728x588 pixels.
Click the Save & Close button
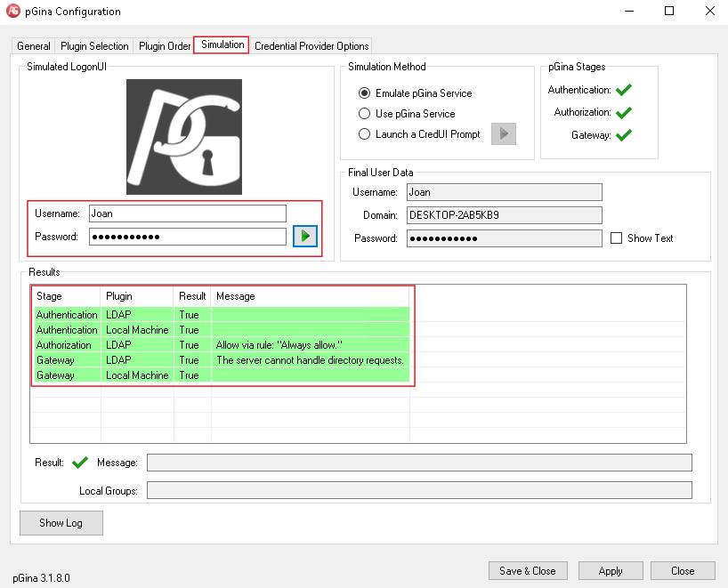pyautogui.click(x=528, y=571)
